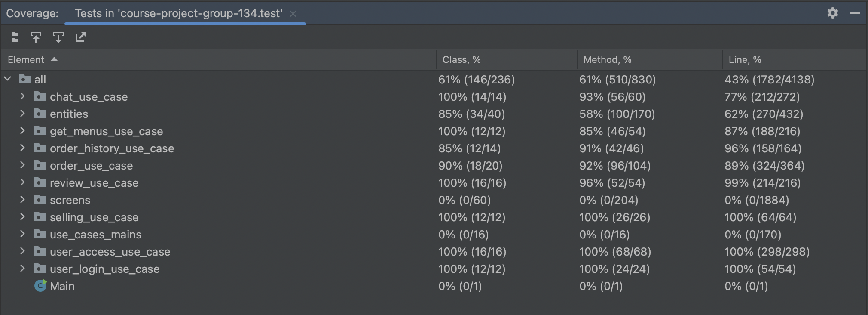
Task: Click the navigate-up arrow toolbar icon
Action: click(x=36, y=37)
